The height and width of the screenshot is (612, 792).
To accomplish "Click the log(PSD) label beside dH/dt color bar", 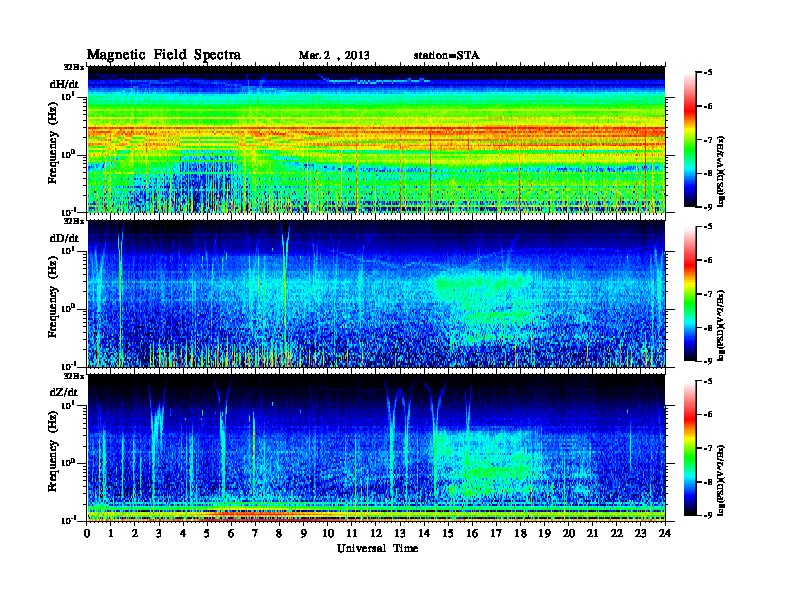I will point(722,172).
